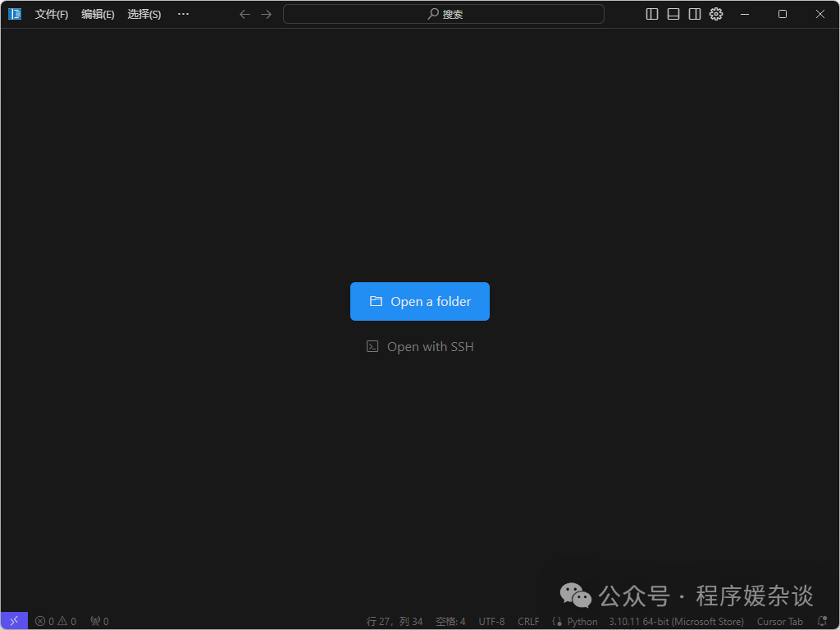Open the 文件 (File) menu
840x630 pixels.
(x=52, y=14)
